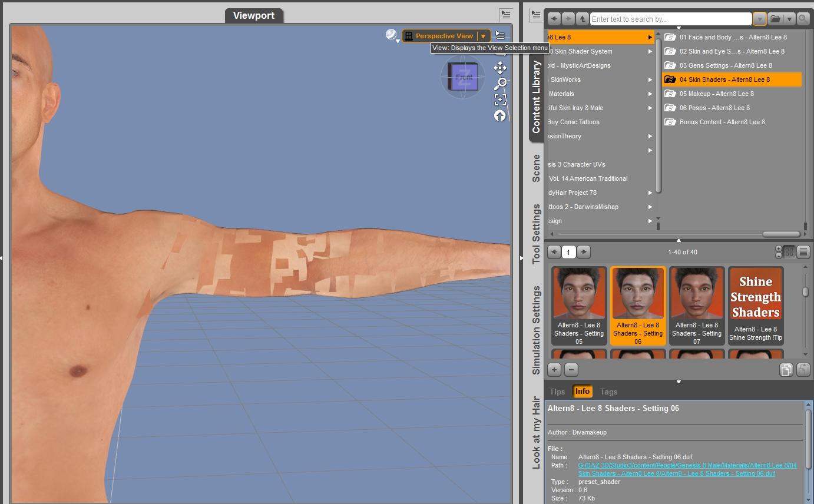Select the Shaders Setting 05 thumbnail

579,306
